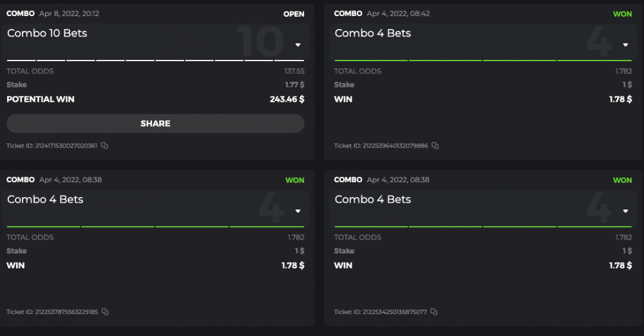The height and width of the screenshot is (336, 644).
Task: Click Combo 4 Bets title dated 08:42
Action: (373, 33)
